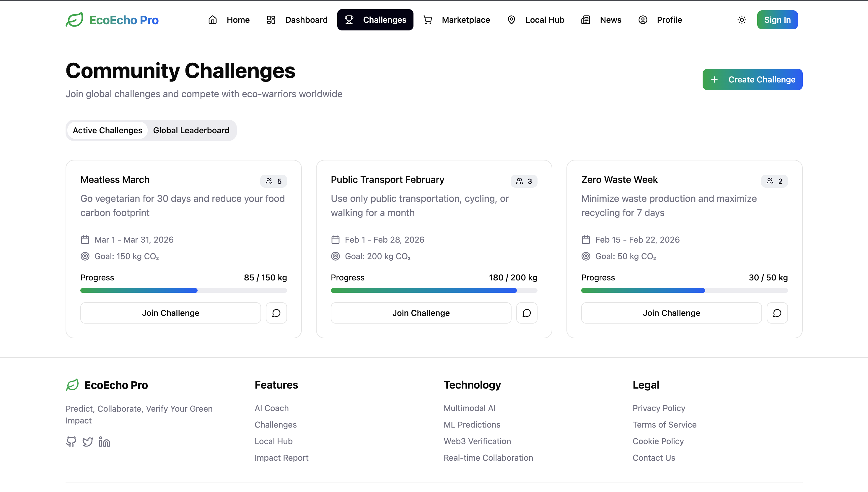868x492 pixels.
Task: Click the EcoEcho Pro leaf logo in header
Action: (x=74, y=20)
